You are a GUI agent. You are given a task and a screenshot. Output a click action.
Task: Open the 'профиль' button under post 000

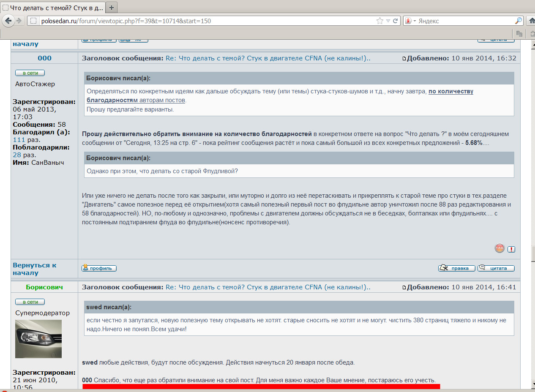pos(99,268)
